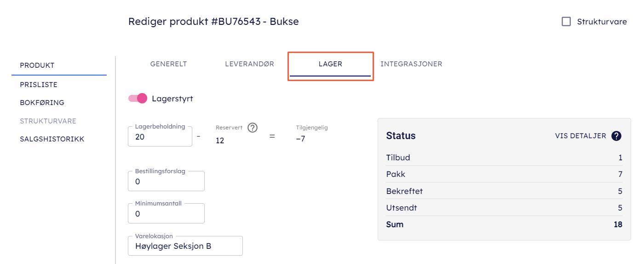Focus the Bestillingsforslag field
This screenshot has width=644, height=264.
pyautogui.click(x=166, y=182)
